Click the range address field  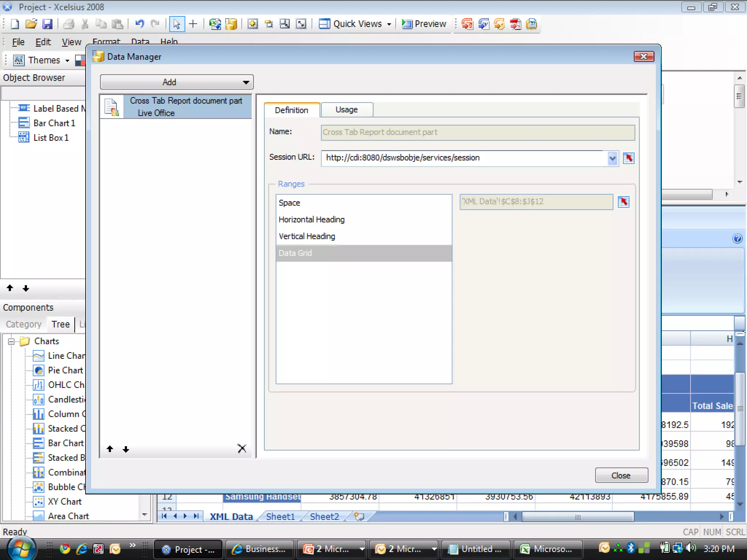pos(536,202)
